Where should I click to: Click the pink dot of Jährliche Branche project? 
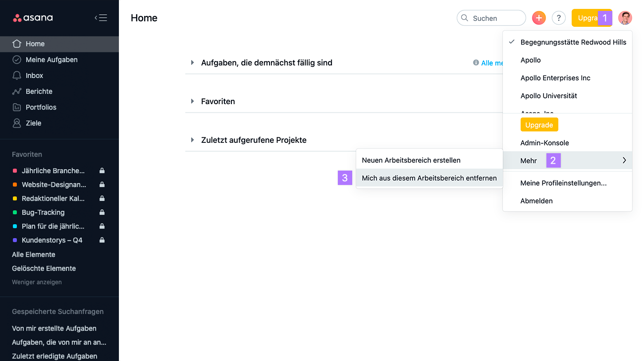coord(15,171)
